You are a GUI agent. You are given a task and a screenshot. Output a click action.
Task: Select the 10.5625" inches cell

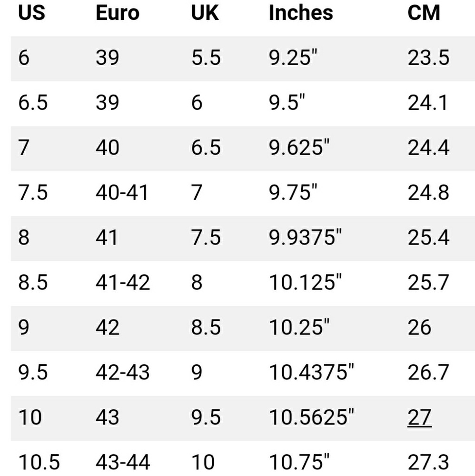312,417
